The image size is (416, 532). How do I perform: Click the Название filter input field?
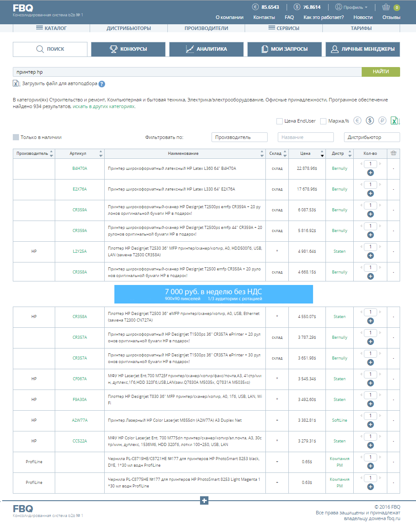pyautogui.click(x=306, y=137)
